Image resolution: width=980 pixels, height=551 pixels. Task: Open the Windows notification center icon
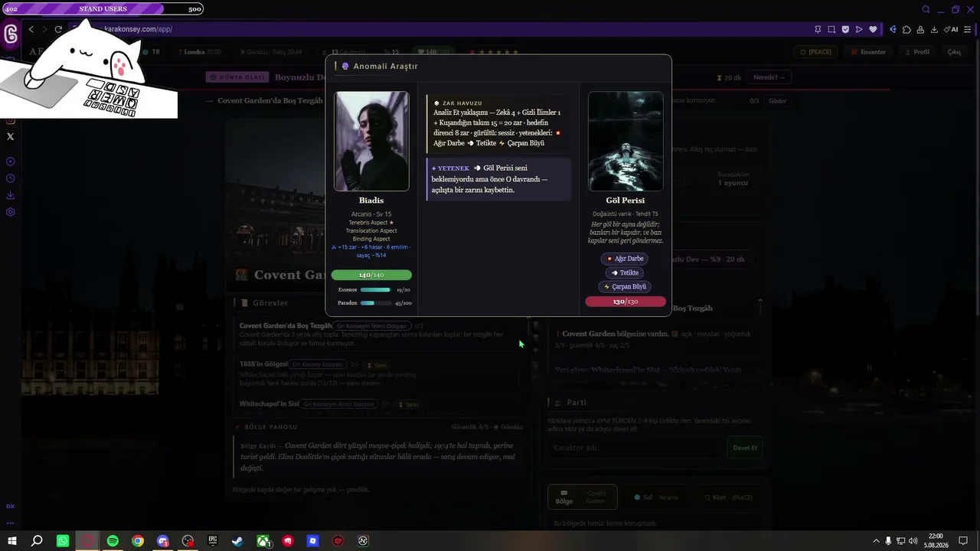[963, 541]
